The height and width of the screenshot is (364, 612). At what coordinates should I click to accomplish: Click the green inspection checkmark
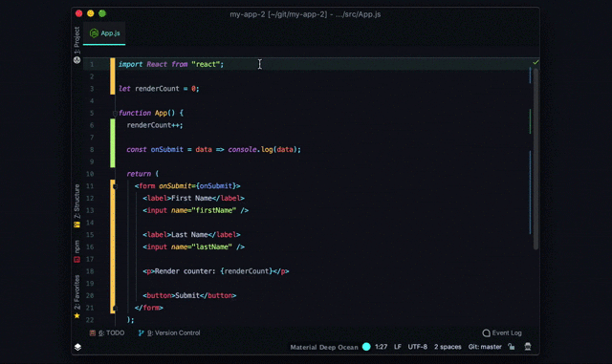click(x=535, y=62)
